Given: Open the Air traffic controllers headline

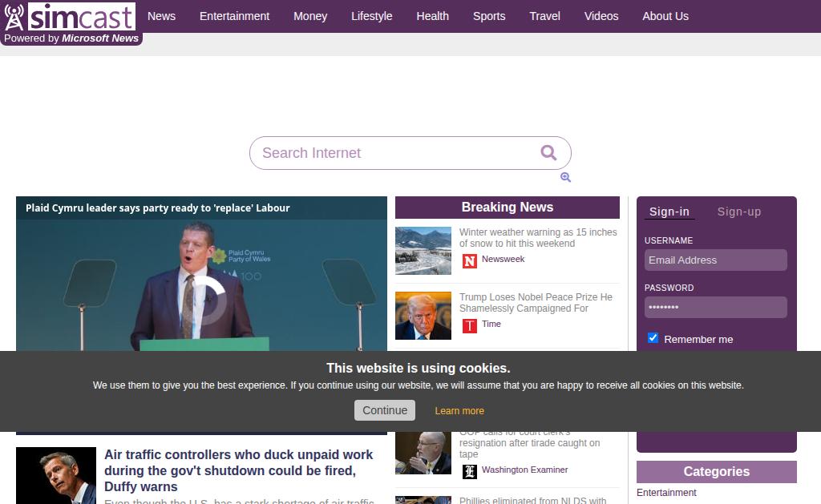Looking at the screenshot, I should click(238, 470).
